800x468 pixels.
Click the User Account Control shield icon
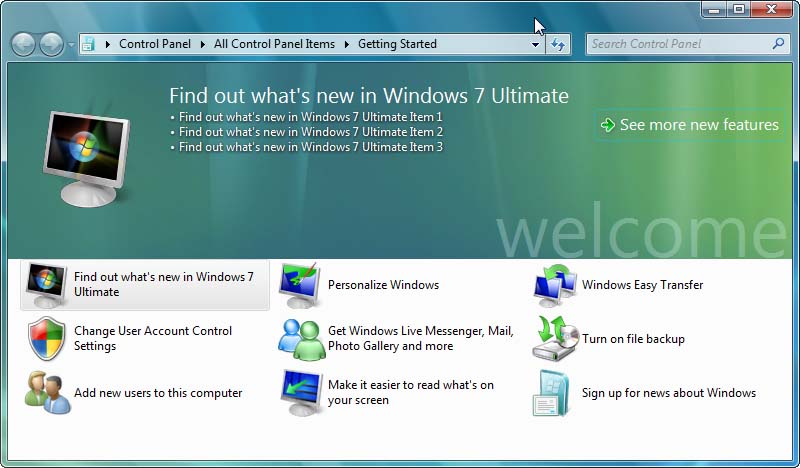(x=46, y=339)
